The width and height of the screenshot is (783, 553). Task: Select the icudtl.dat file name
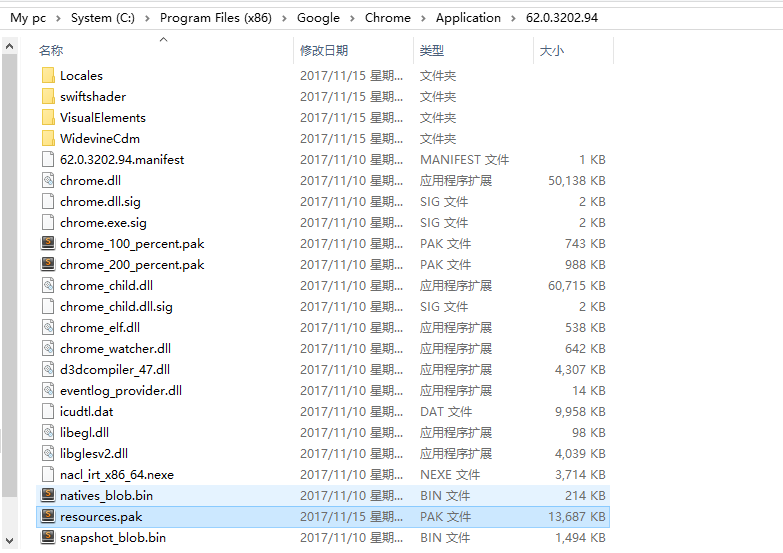pyautogui.click(x=86, y=411)
